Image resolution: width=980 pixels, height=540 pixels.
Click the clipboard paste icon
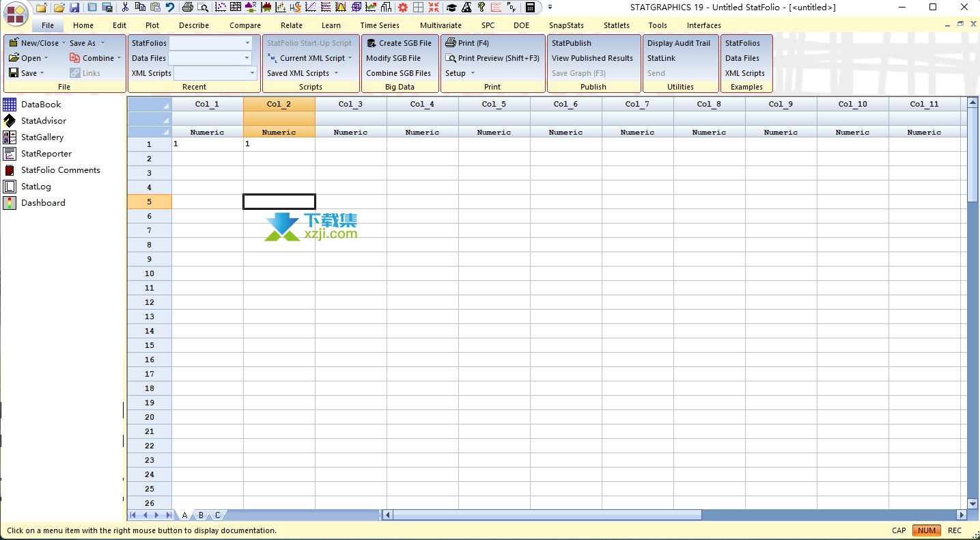tap(155, 8)
